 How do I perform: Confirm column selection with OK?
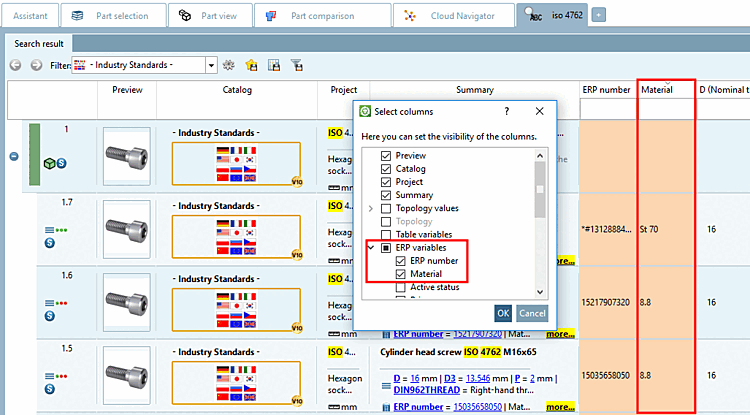click(503, 314)
